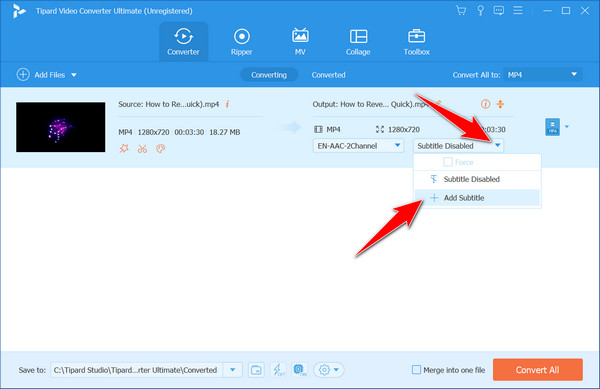Click the Convert All button

point(538,370)
